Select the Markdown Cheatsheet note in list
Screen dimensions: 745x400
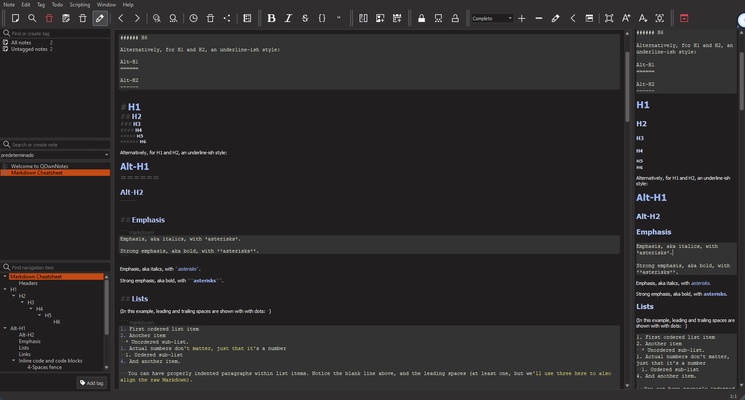click(x=55, y=173)
